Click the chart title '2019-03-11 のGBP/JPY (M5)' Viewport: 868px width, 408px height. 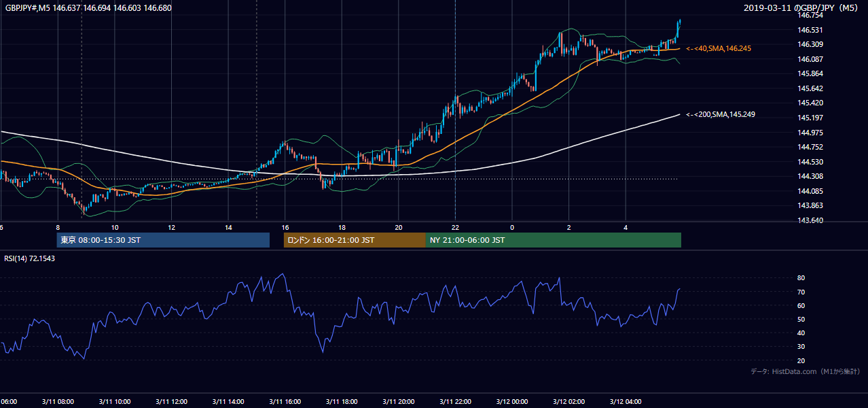[802, 7]
